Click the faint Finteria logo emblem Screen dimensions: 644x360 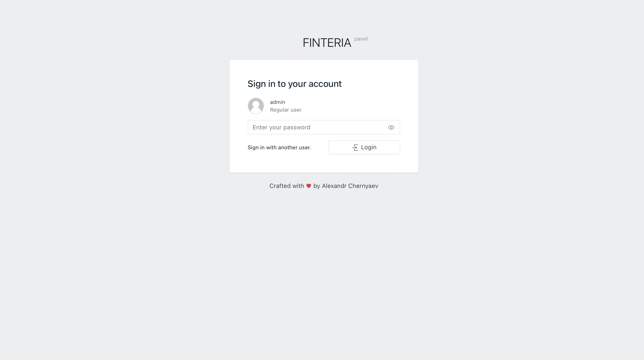[288, 42]
